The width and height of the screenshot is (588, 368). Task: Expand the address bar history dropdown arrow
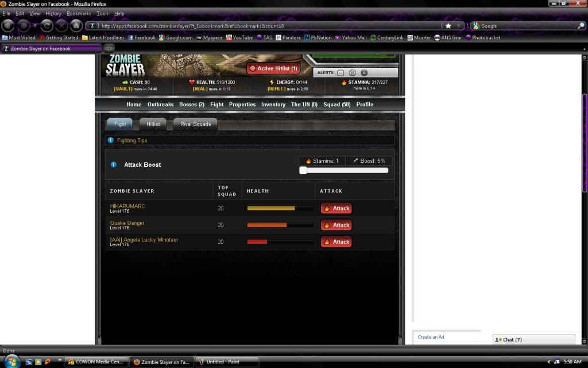pyautogui.click(x=458, y=26)
